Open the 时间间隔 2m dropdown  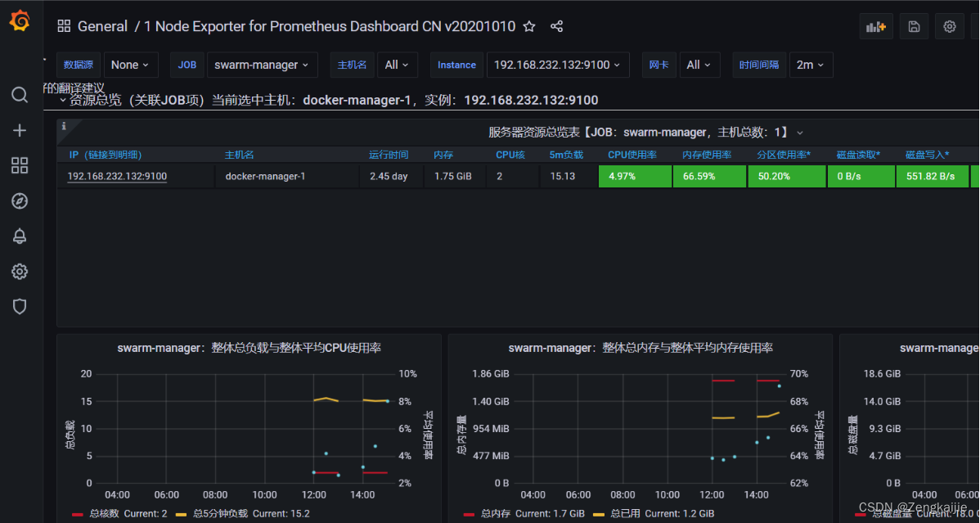pos(811,65)
